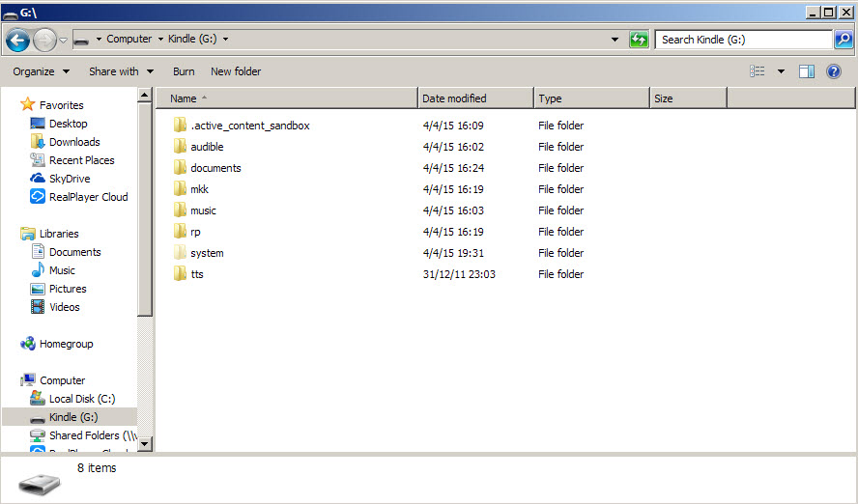Click the G:\ window title bar icon
The height and width of the screenshot is (504, 858).
(11, 14)
